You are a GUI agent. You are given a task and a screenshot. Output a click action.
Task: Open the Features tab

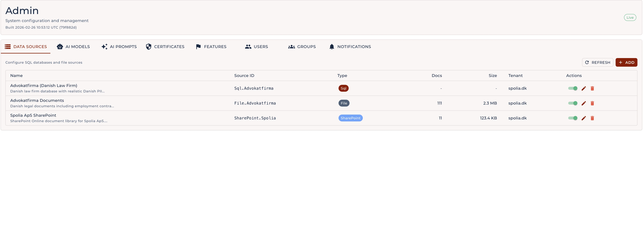pos(211,47)
